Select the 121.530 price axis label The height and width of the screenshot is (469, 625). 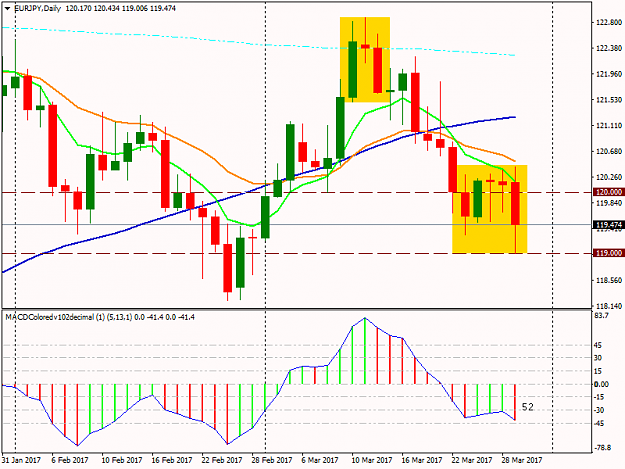coord(609,100)
